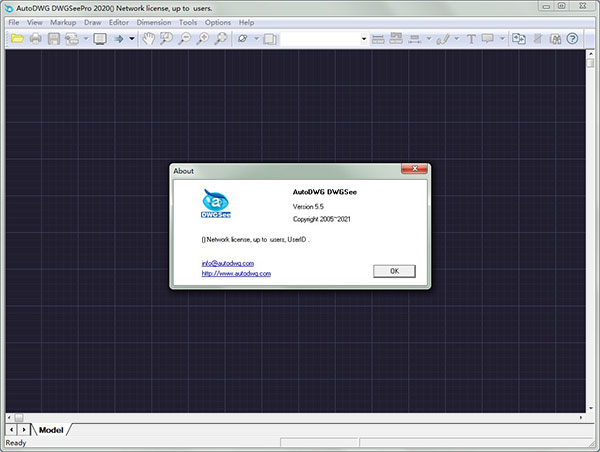This screenshot has width=600, height=452.
Task: Open the http://www.autodwg.com link
Action: coord(236,273)
